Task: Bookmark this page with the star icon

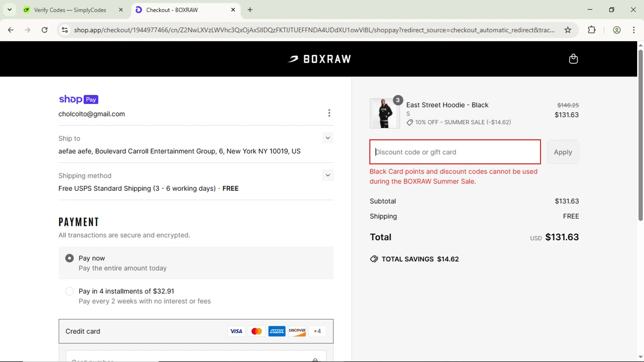Action: pyautogui.click(x=568, y=30)
